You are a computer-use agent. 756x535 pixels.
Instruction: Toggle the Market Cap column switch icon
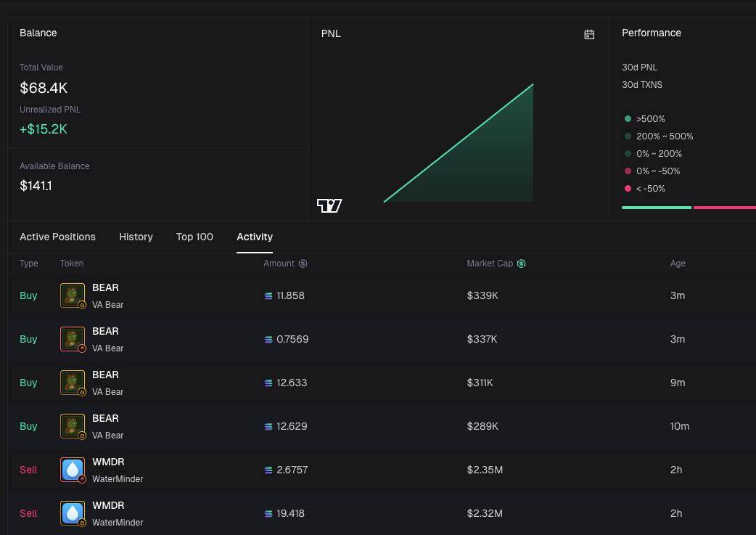[x=521, y=264]
